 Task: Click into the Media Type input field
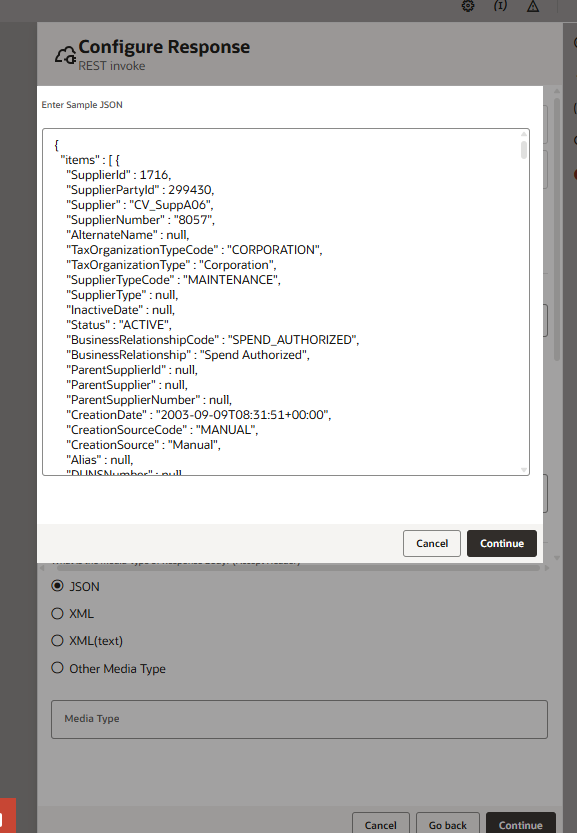tap(299, 719)
